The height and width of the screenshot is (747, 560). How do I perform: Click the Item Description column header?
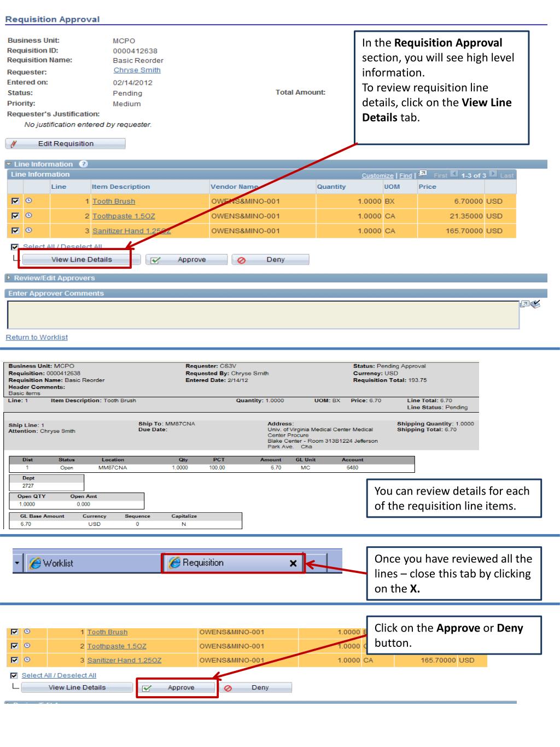coord(121,187)
